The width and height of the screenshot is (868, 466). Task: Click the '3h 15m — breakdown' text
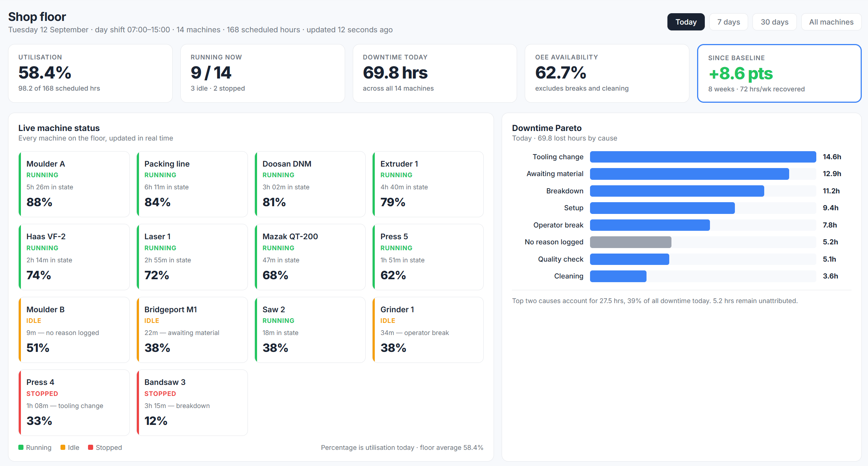pyautogui.click(x=177, y=406)
